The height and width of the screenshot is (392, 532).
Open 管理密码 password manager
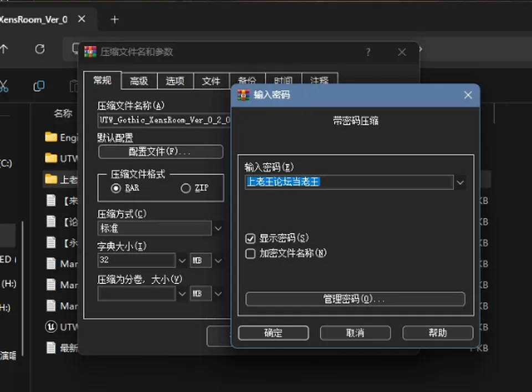click(355, 299)
